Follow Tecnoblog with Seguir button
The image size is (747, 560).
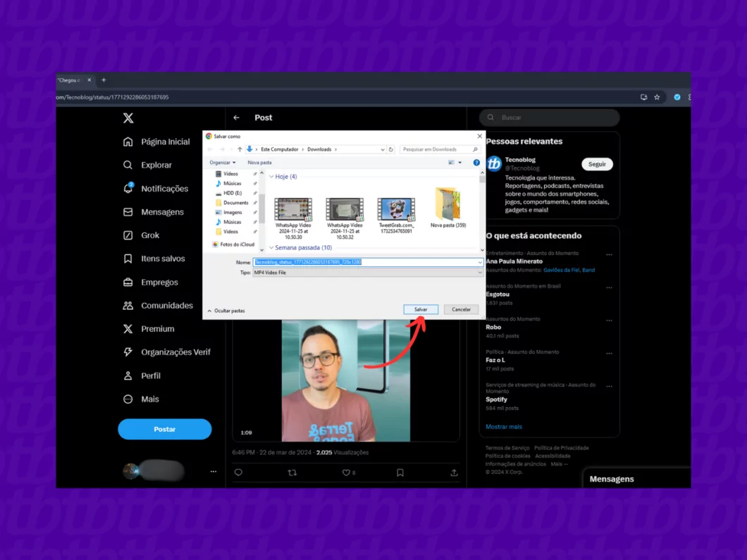[x=597, y=164]
